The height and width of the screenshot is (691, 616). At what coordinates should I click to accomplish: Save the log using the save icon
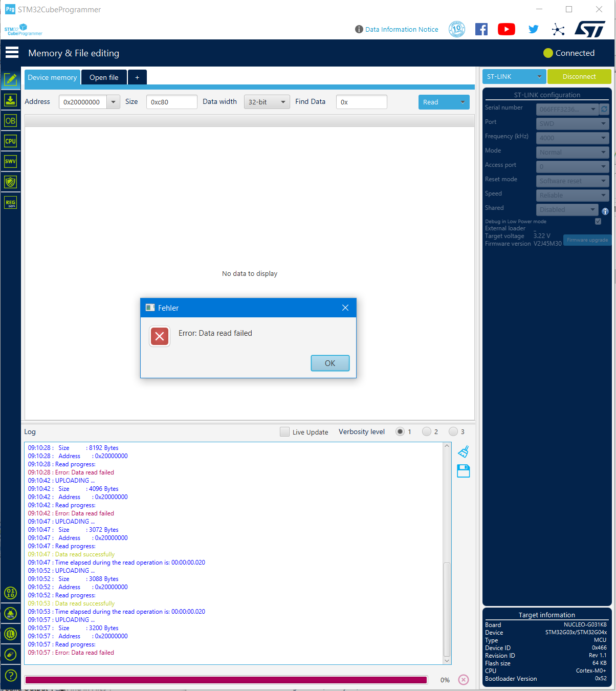point(463,471)
